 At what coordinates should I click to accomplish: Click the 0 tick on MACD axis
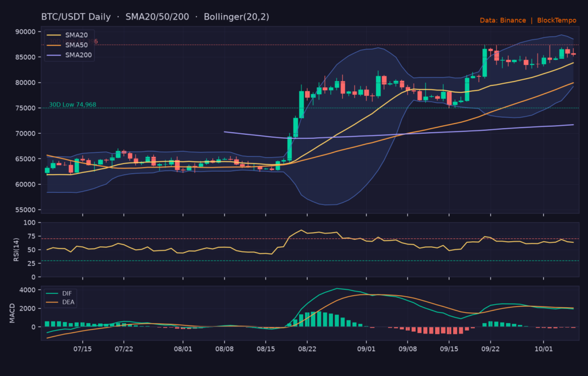tap(34, 327)
